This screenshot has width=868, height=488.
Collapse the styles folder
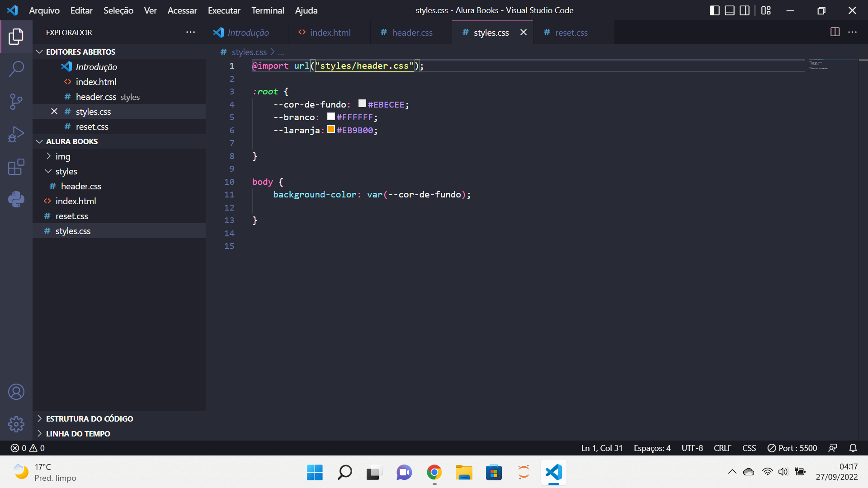point(120,171)
